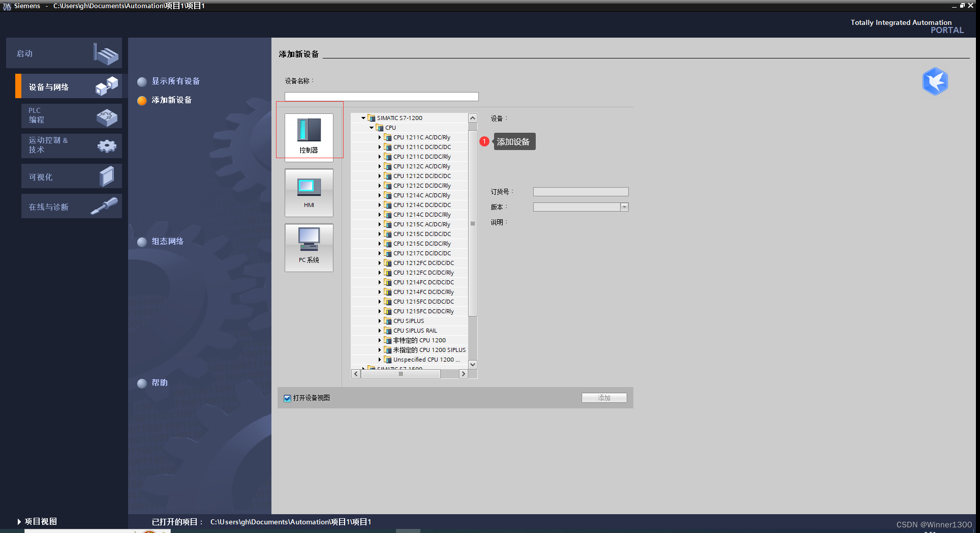Open the 在线与诊断 section
The image size is (980, 533).
[72, 206]
